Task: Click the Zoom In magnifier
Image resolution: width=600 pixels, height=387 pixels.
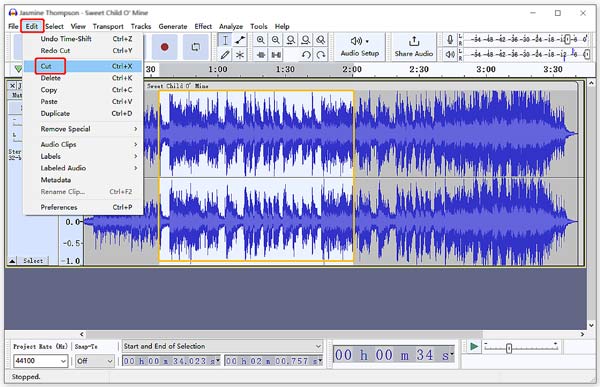Action: pos(261,40)
